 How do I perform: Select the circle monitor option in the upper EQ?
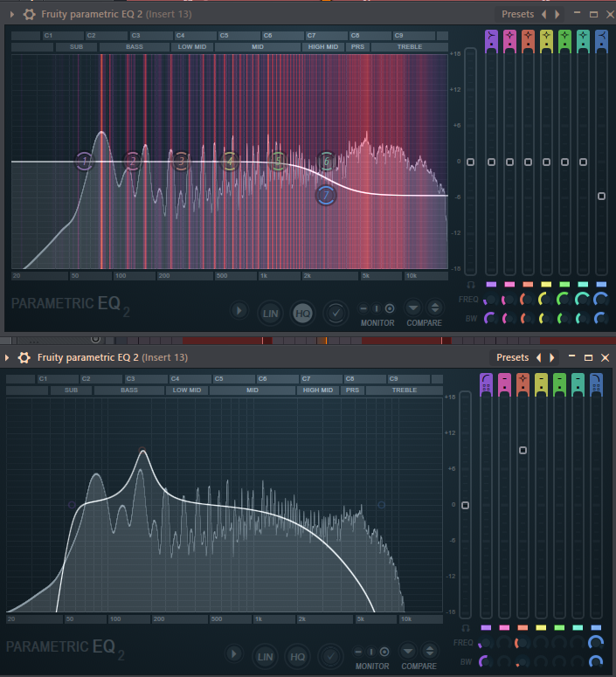click(x=390, y=308)
